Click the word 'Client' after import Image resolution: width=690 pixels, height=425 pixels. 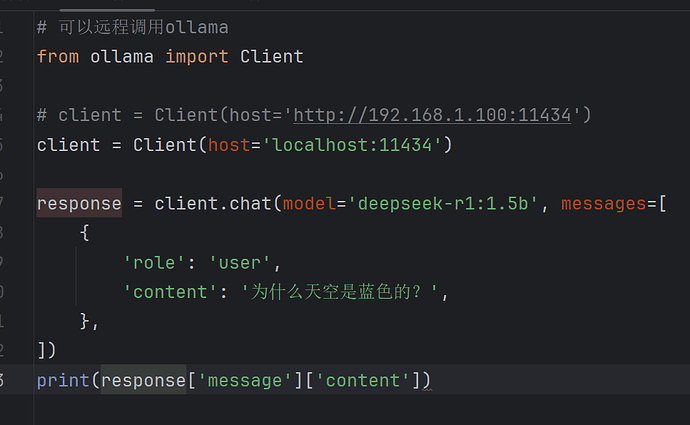[272, 57]
